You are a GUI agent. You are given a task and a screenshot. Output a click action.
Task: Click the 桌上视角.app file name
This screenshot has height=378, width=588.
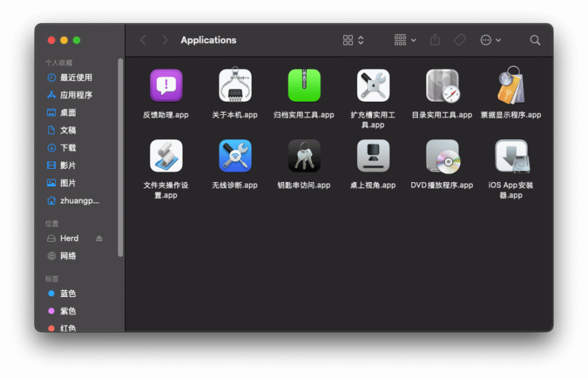(373, 186)
